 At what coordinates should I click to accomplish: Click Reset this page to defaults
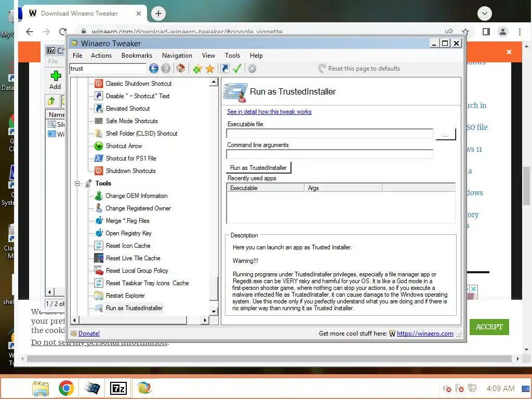tap(360, 69)
